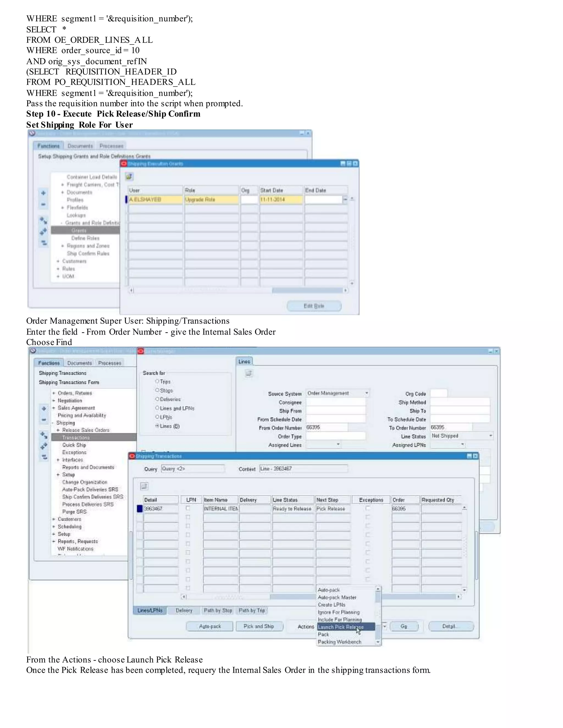563x728 pixels.
Task: Click the expand-item plus icon beside the Shipping tree
Action: coord(44,408)
